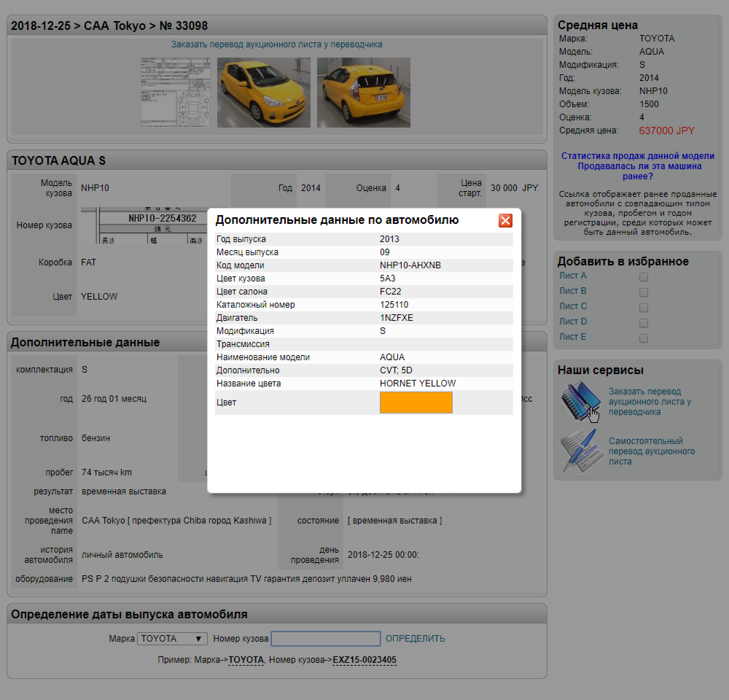This screenshot has width=729, height=700.
Task: Tick the Лист C favorites checkbox
Action: click(x=643, y=307)
